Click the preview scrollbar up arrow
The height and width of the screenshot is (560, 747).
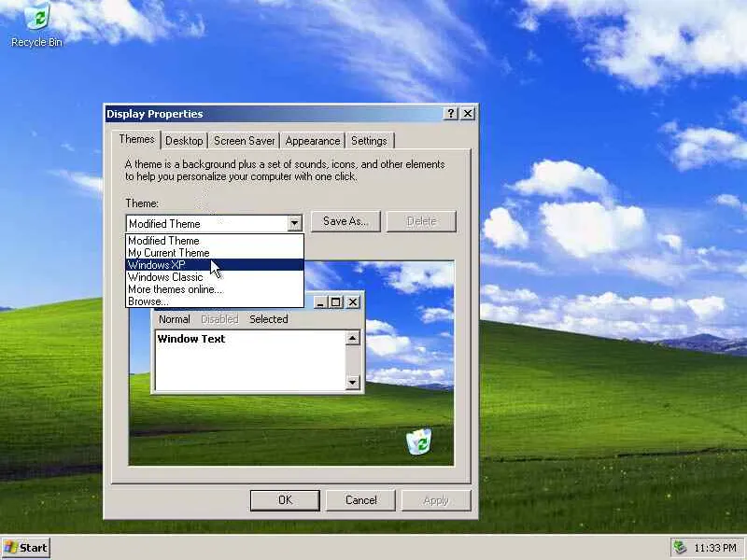353,338
